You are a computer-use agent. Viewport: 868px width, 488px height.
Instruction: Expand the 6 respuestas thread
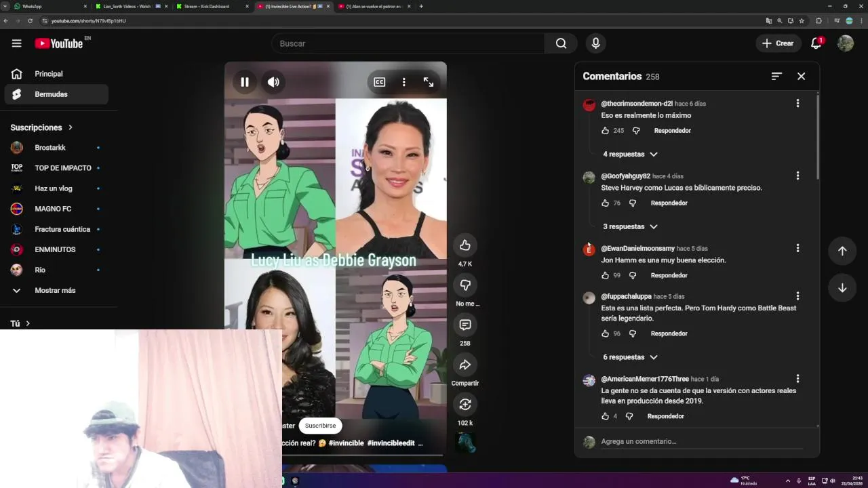(630, 357)
